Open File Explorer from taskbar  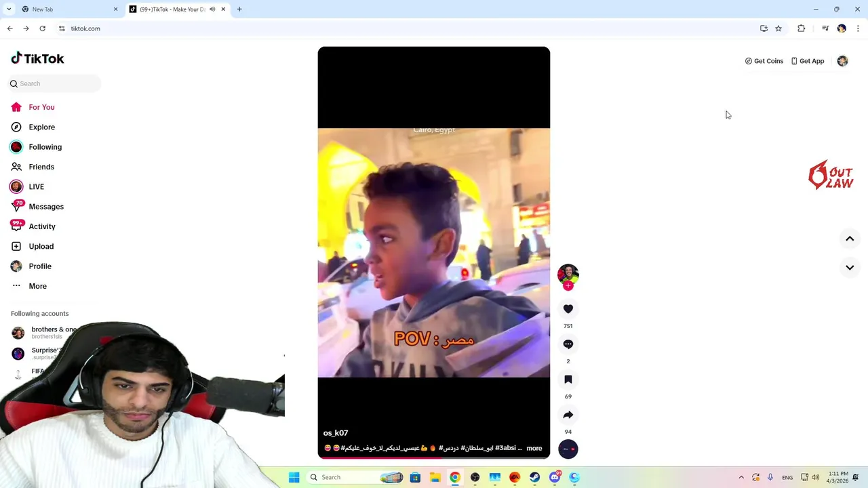[435, 477]
